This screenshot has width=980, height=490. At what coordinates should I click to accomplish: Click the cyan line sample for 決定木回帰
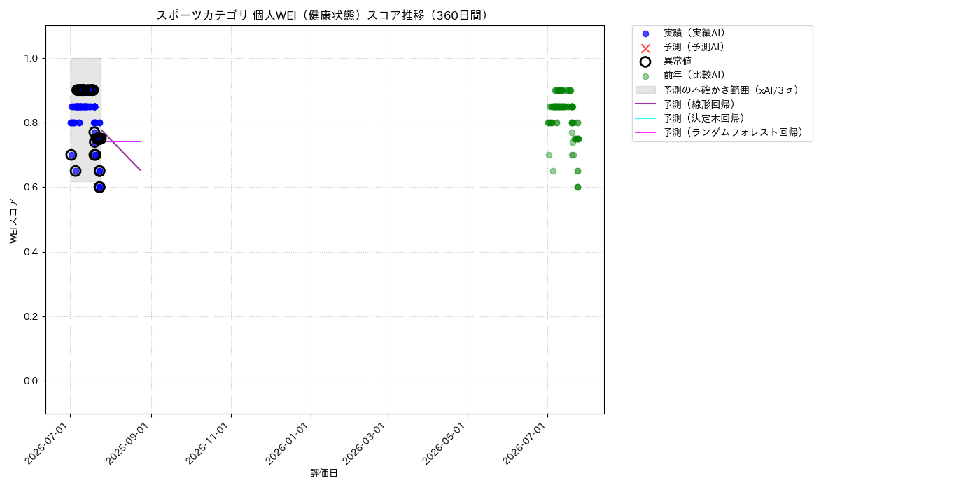pos(645,118)
